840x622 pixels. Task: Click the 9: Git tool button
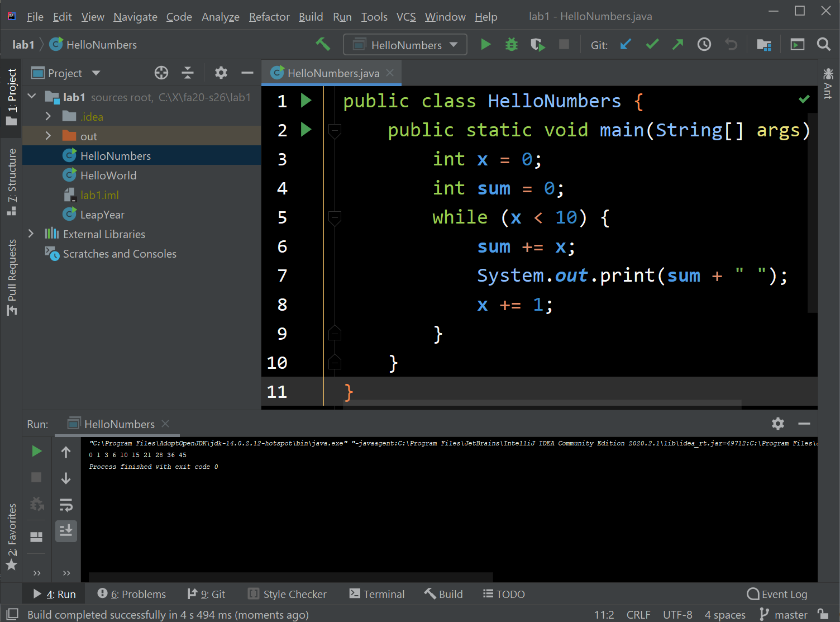(x=207, y=593)
